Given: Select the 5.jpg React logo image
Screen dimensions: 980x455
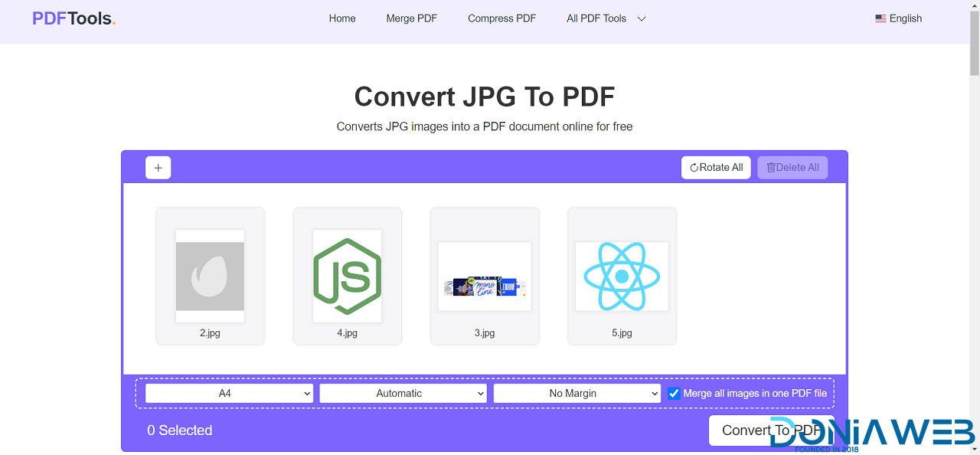Looking at the screenshot, I should [x=622, y=276].
